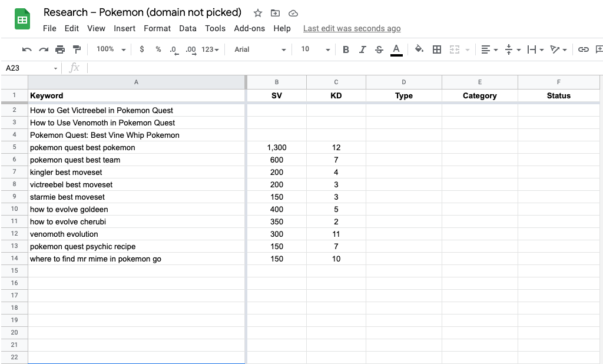Open the Arial font dropdown
The width and height of the screenshot is (603, 364).
(x=260, y=49)
